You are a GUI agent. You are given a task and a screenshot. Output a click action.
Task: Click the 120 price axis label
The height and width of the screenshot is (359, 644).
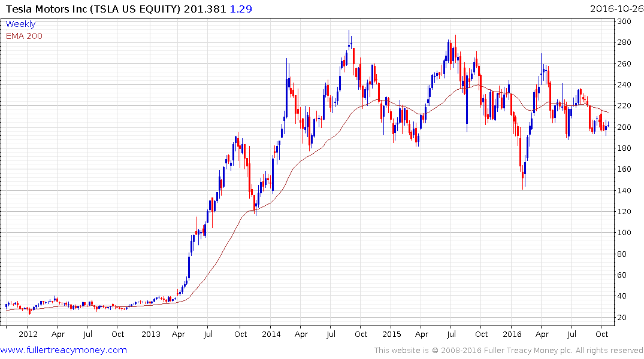[624, 211]
